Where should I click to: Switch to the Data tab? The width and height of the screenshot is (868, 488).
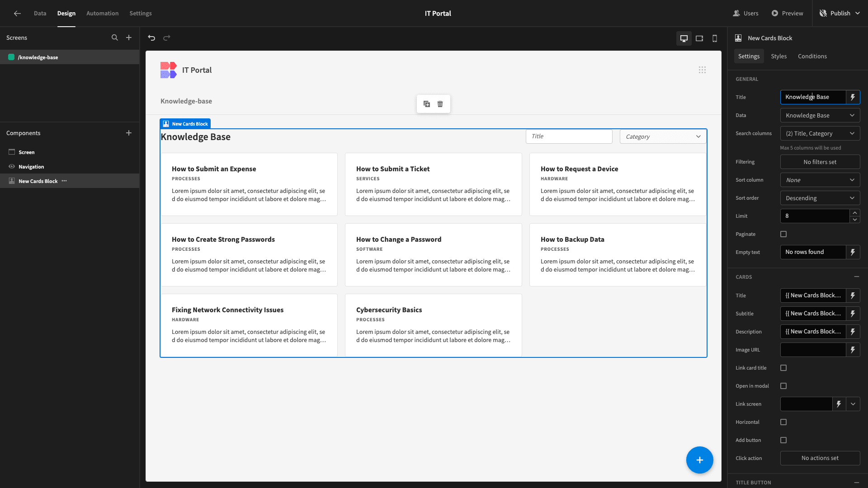click(40, 14)
